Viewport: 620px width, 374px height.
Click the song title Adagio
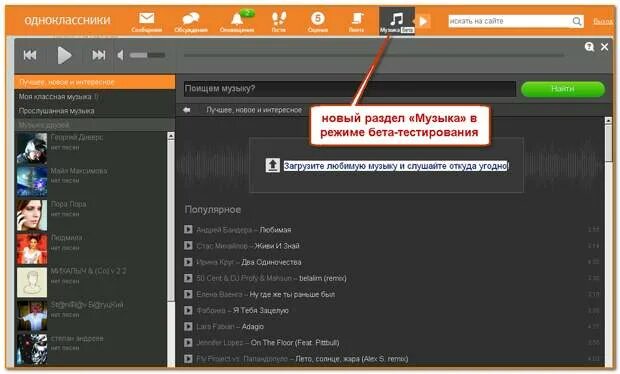(x=253, y=327)
